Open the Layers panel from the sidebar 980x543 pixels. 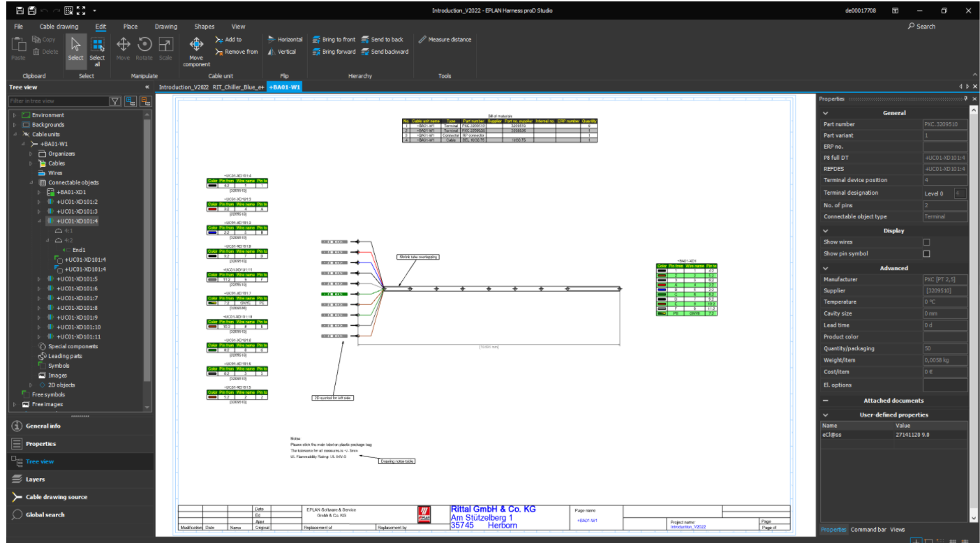pyautogui.click(x=35, y=479)
